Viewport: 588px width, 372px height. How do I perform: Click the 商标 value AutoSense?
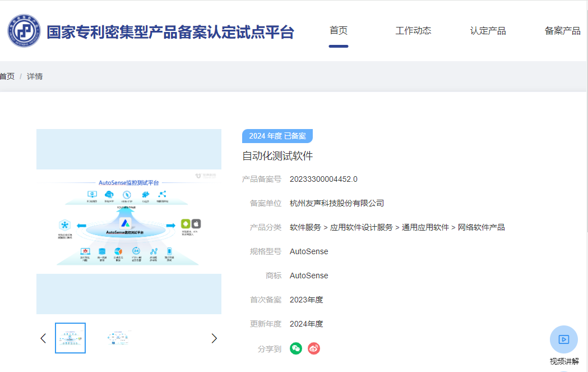click(309, 275)
